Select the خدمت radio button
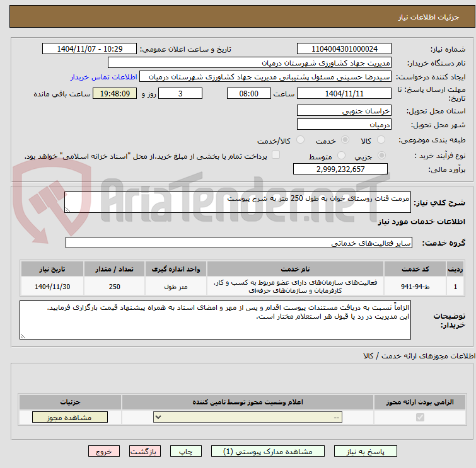Screen dimensions: 476x468 tap(345, 140)
